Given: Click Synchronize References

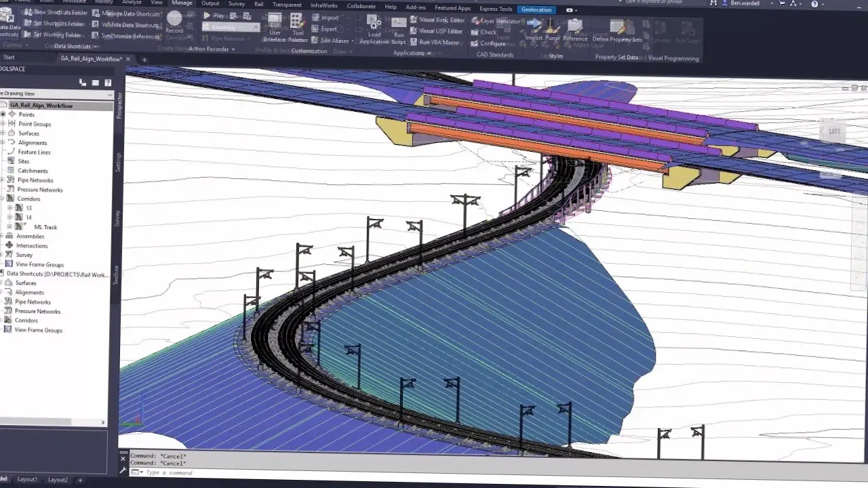Looking at the screenshot, I should 125,36.
